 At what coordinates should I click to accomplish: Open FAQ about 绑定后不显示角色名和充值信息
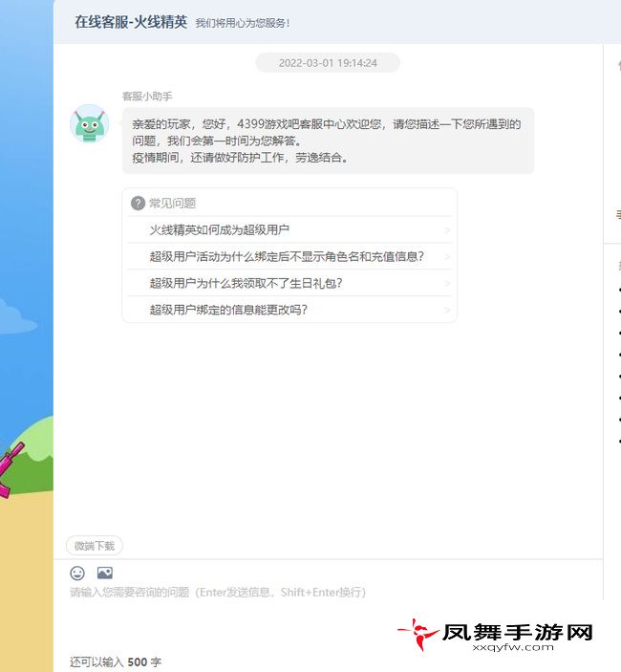[289, 256]
